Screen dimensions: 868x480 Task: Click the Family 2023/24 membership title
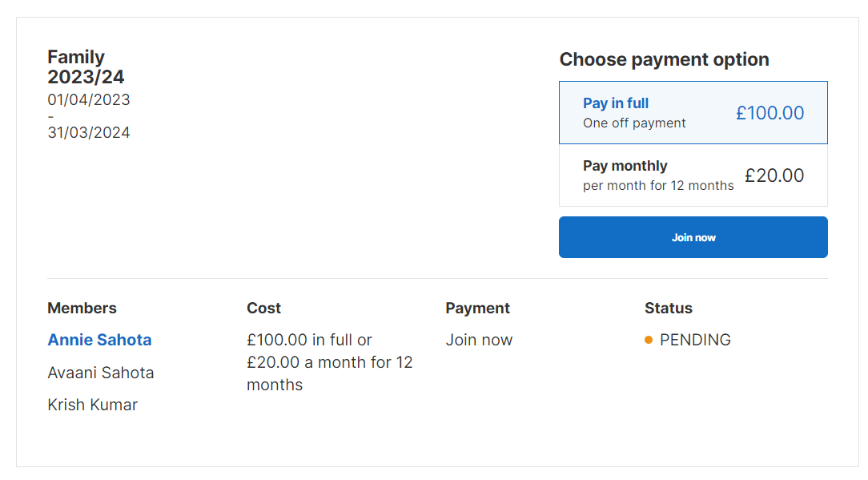pyautogui.click(x=86, y=67)
